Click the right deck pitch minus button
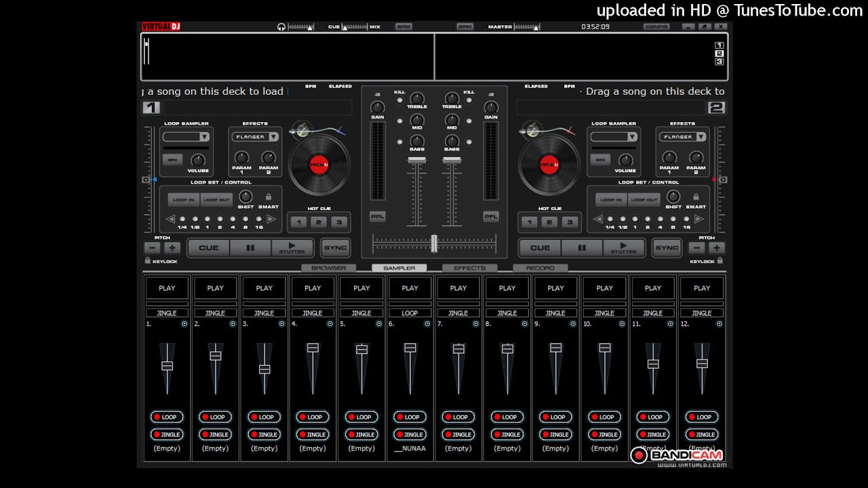 (696, 248)
